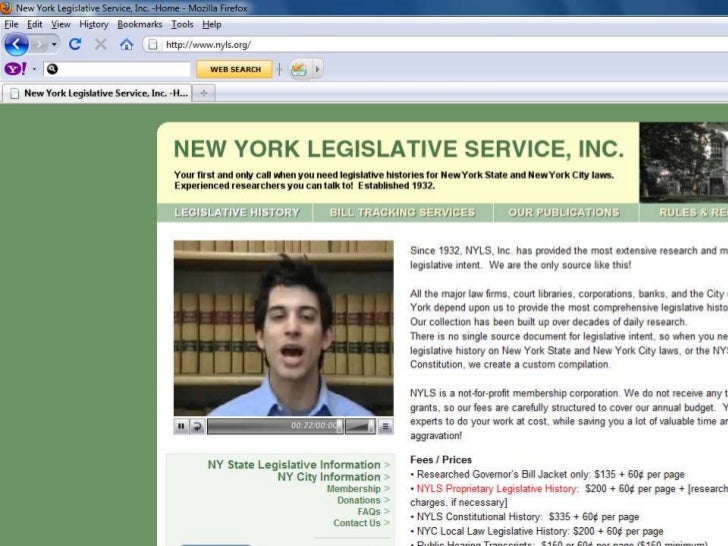This screenshot has width=728, height=546.
Task: Expand the Yahoo toolbar overflow arrow
Action: [x=318, y=70]
